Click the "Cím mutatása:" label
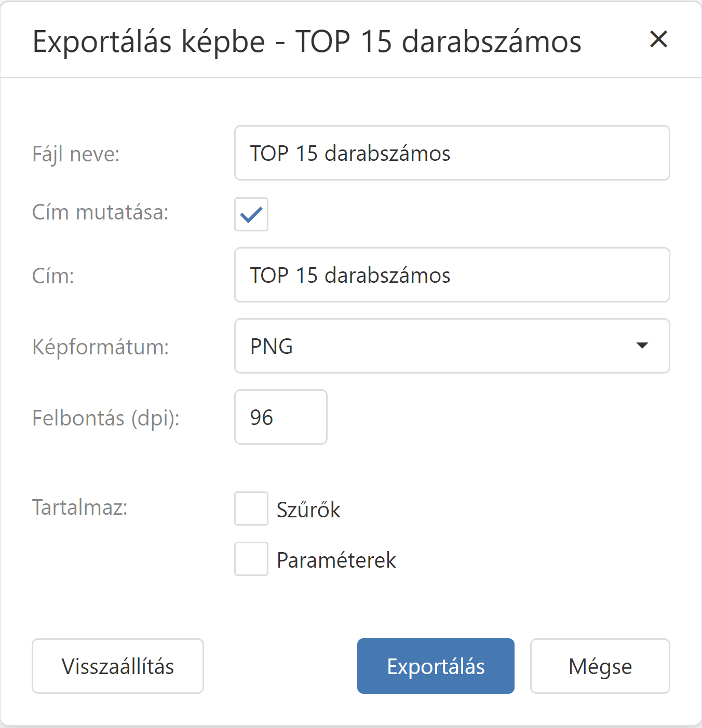This screenshot has width=702, height=728. click(x=100, y=213)
